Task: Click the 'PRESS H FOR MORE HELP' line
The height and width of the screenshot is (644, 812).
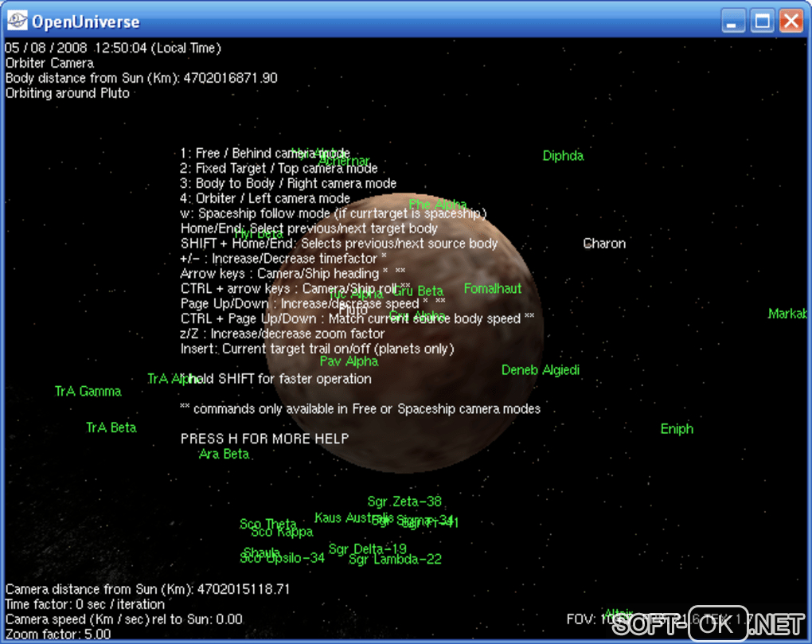Action: click(x=264, y=439)
